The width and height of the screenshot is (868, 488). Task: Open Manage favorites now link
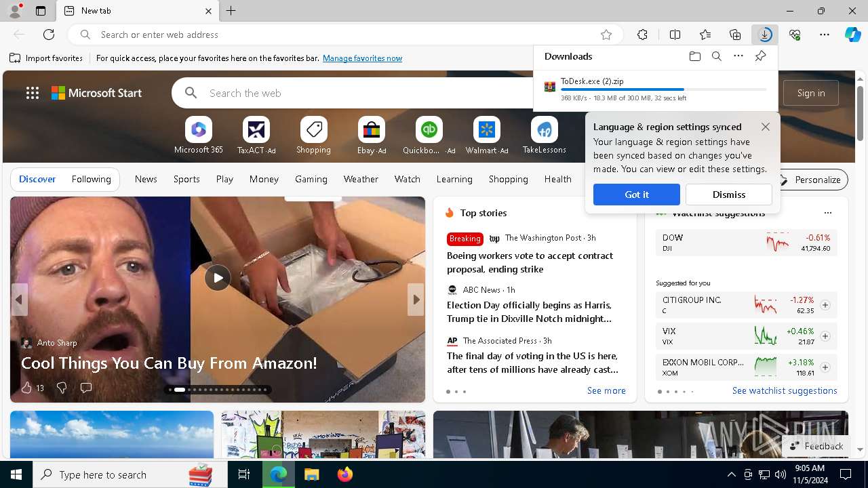(x=362, y=58)
